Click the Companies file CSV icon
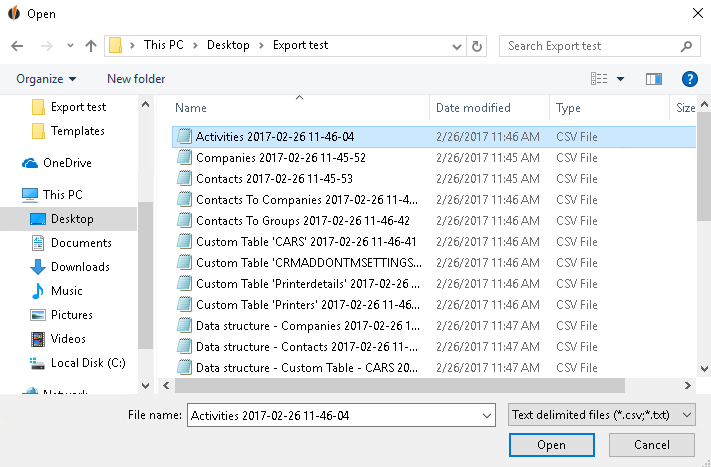The height and width of the screenshot is (467, 711). pos(184,158)
